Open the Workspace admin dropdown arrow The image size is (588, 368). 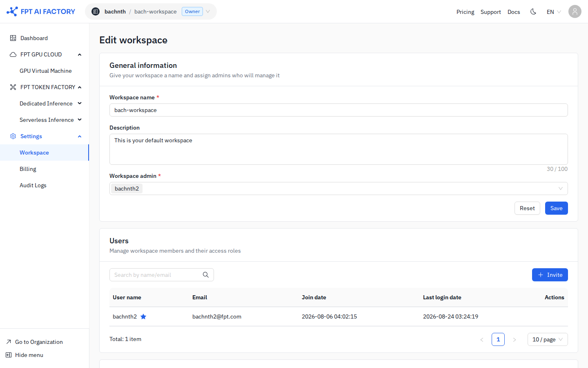click(x=561, y=188)
